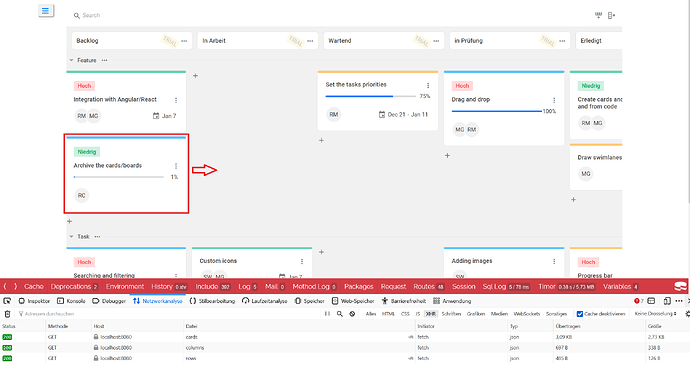Toggle the XHR network filter
Screen dimensions: 690x365
(430, 314)
